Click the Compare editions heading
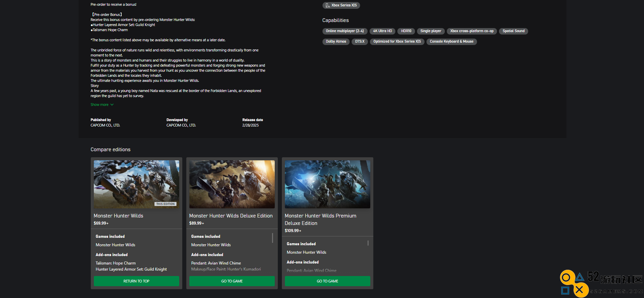The image size is (644, 298). (110, 150)
